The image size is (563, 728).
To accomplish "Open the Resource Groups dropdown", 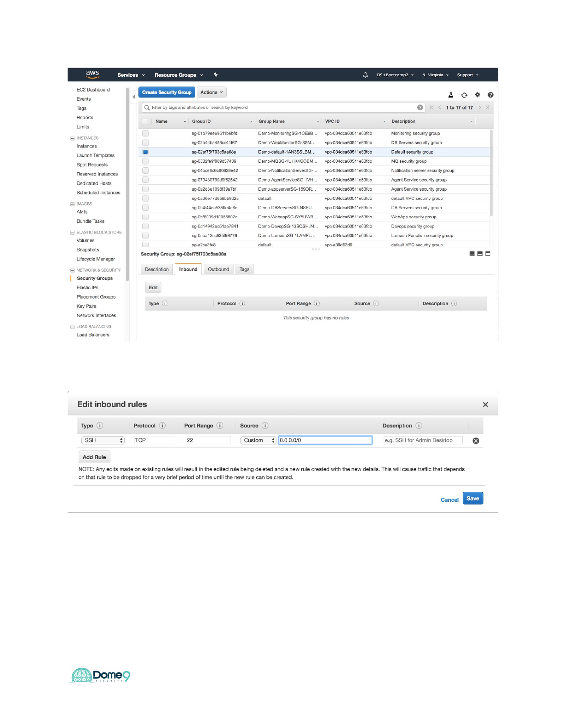I will (x=178, y=75).
